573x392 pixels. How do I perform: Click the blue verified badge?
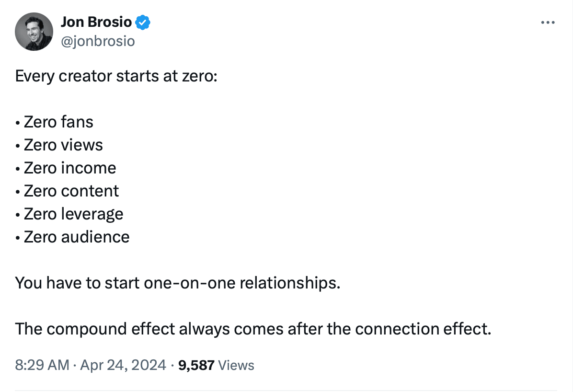pyautogui.click(x=143, y=22)
